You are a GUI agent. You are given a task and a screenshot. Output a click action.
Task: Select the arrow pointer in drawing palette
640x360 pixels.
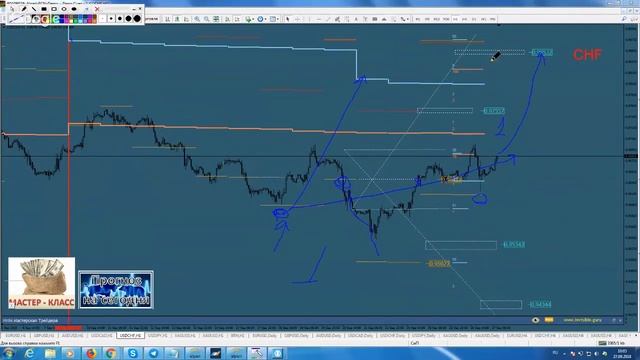tap(12, 9)
